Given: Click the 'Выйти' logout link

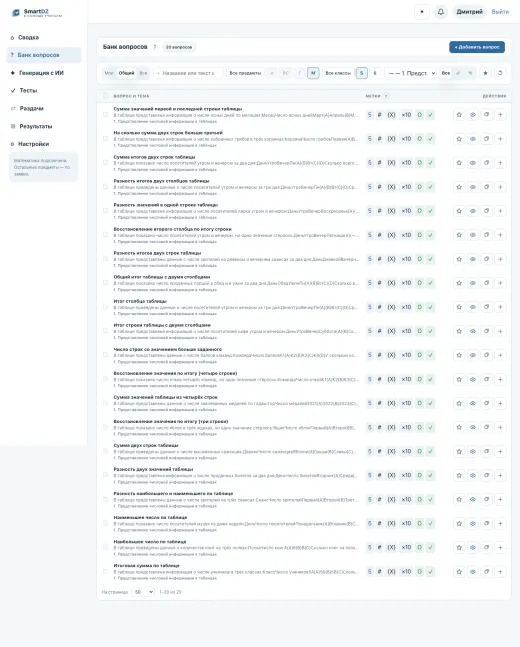Looking at the screenshot, I should tap(500, 12).
